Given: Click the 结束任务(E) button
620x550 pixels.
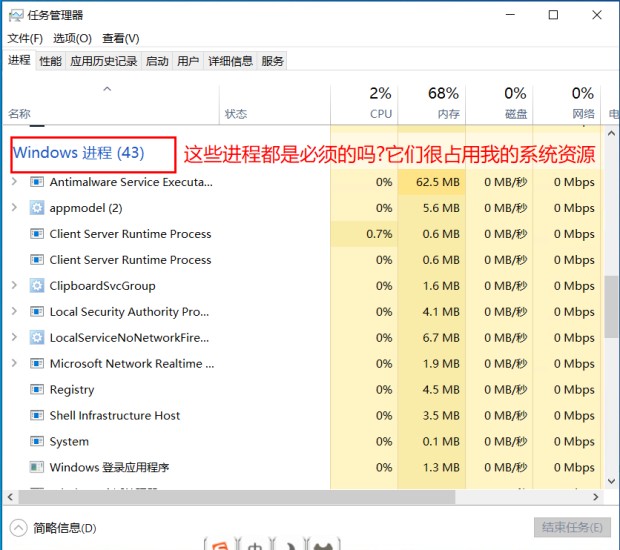Looking at the screenshot, I should (572, 527).
